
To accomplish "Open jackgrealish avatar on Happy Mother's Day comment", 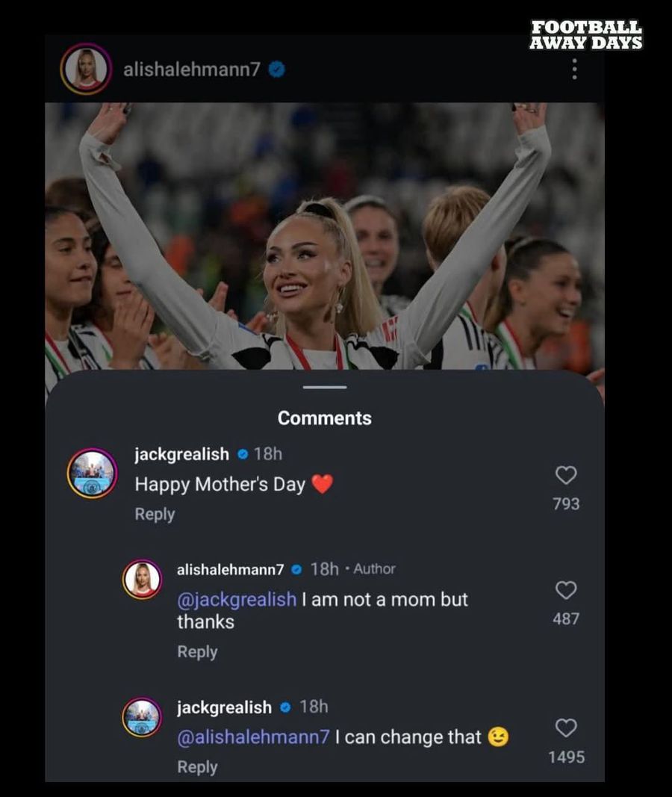I will coord(92,474).
